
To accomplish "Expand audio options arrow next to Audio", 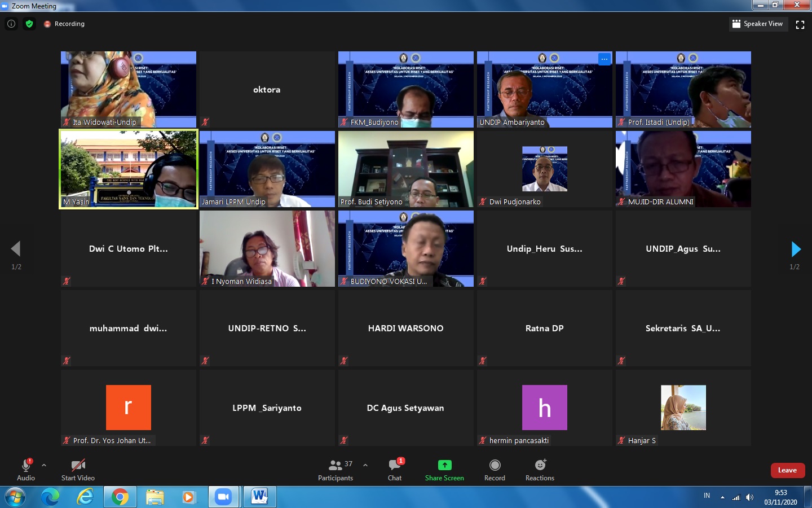I will [x=44, y=465].
